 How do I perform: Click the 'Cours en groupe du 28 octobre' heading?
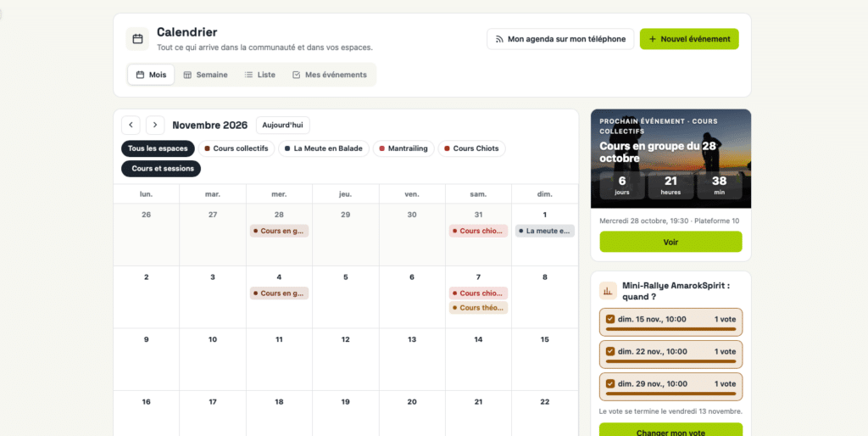click(x=659, y=153)
